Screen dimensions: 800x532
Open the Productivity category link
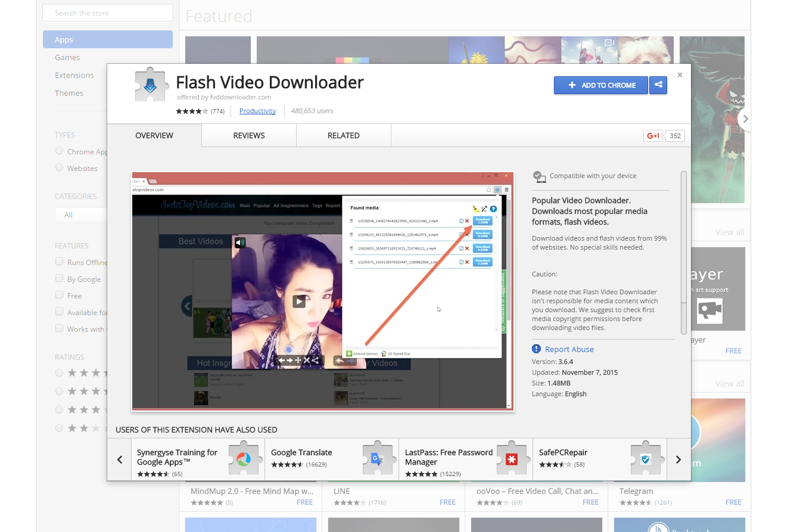click(257, 111)
